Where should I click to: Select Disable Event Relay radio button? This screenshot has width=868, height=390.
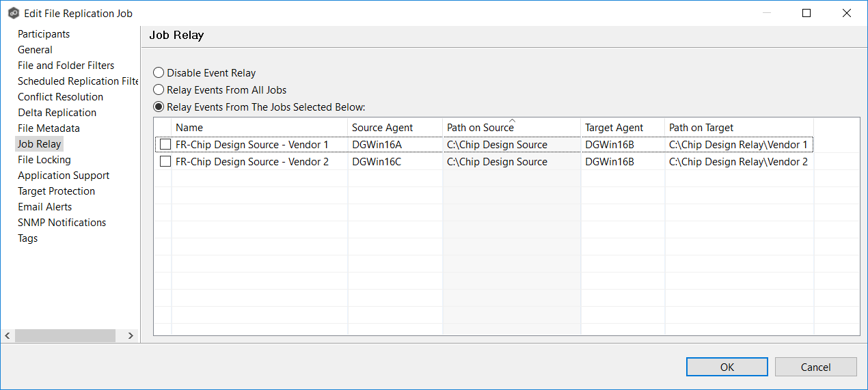[159, 72]
